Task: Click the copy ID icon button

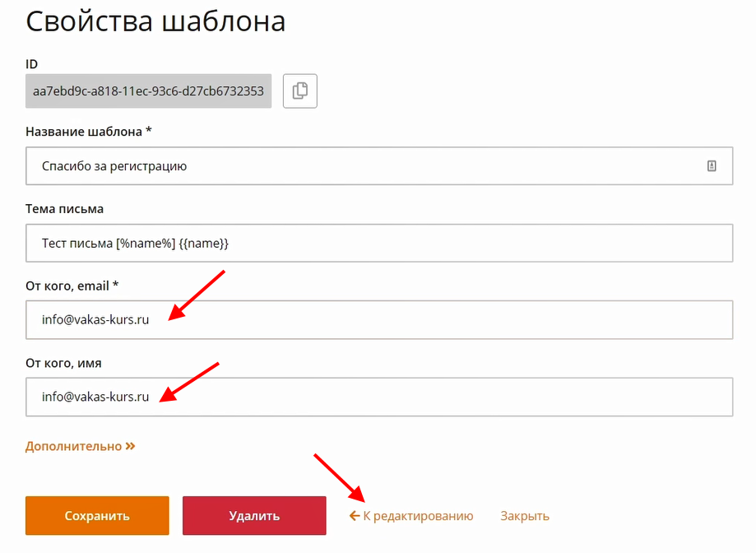Action: coord(300,91)
